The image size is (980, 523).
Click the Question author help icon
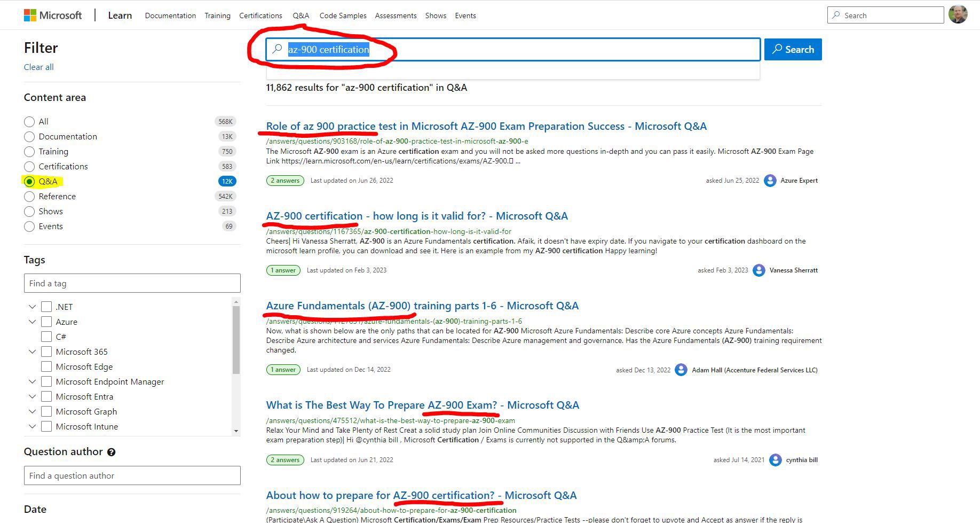[111, 452]
